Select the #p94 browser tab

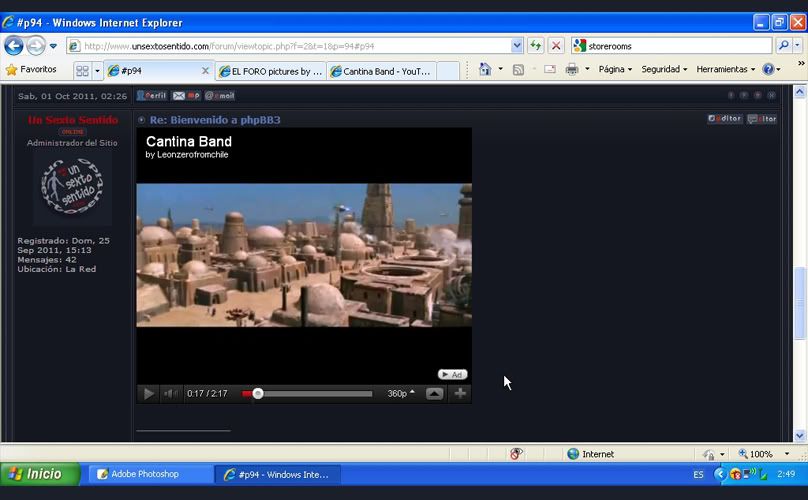pyautogui.click(x=154, y=71)
